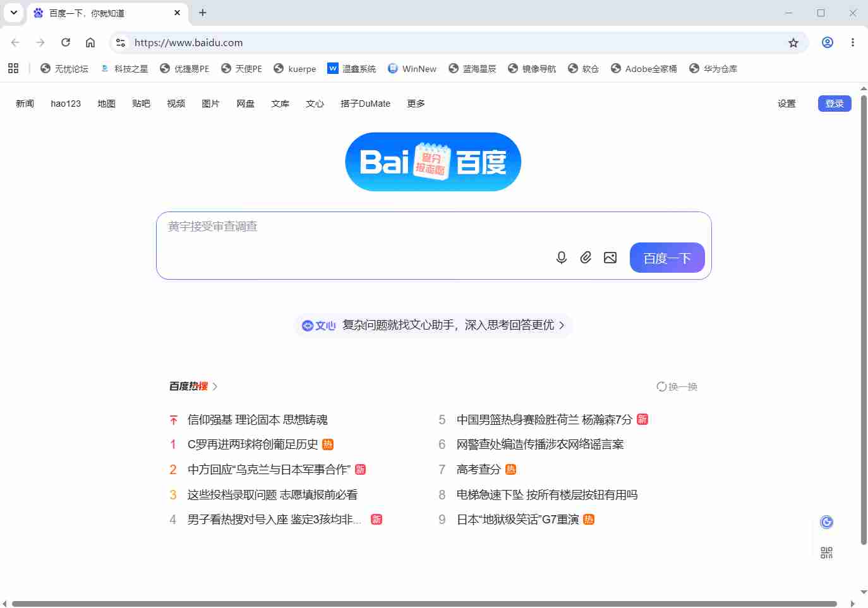Open hot search 高考查分

click(x=479, y=470)
